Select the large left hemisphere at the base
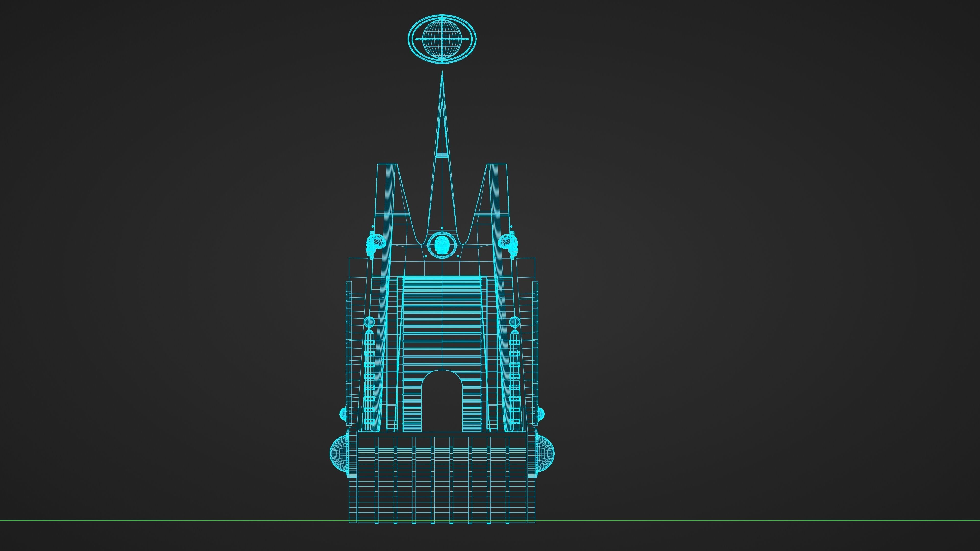The width and height of the screenshot is (980, 551). (x=338, y=453)
